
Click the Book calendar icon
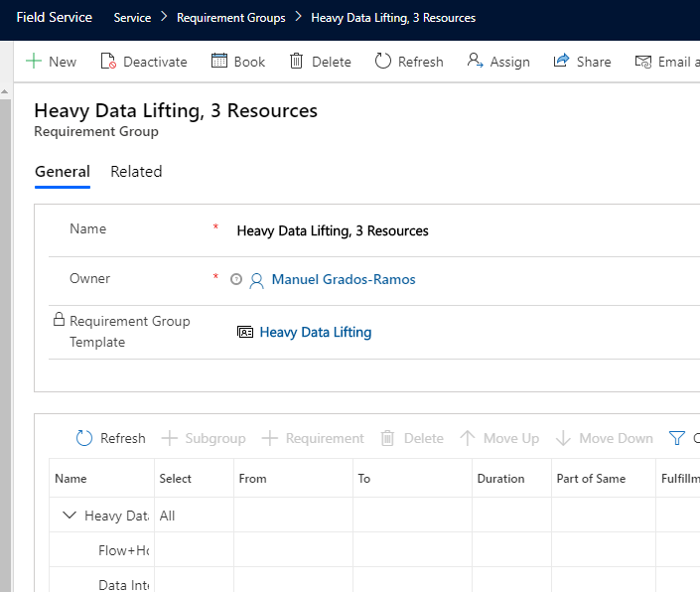click(219, 61)
